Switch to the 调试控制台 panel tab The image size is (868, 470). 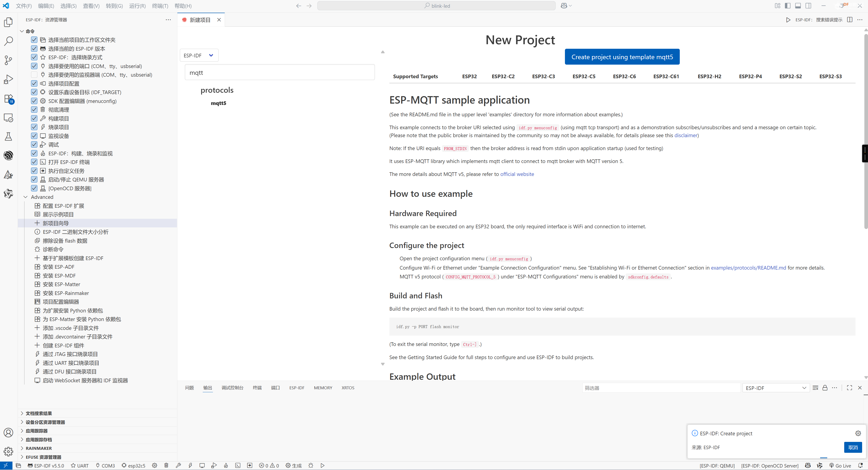(232, 388)
